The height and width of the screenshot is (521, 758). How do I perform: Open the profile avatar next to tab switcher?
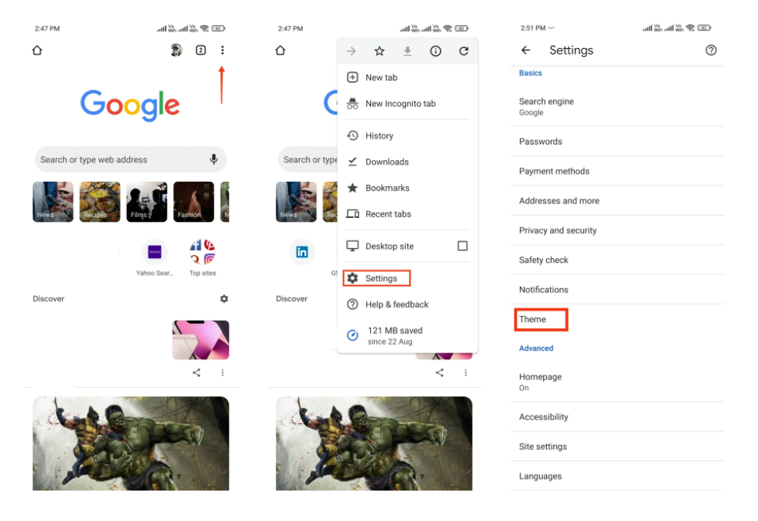click(176, 50)
